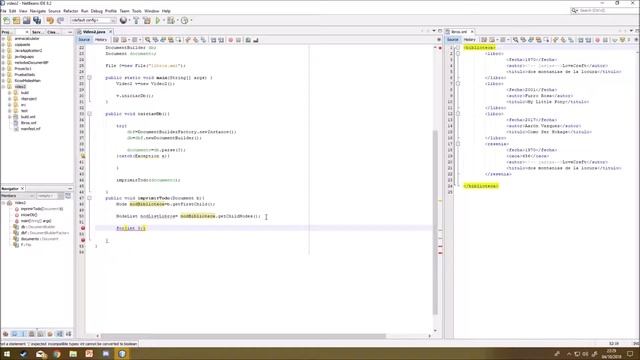
Task: Click the Open Project toolbar icon
Action: [27, 20]
